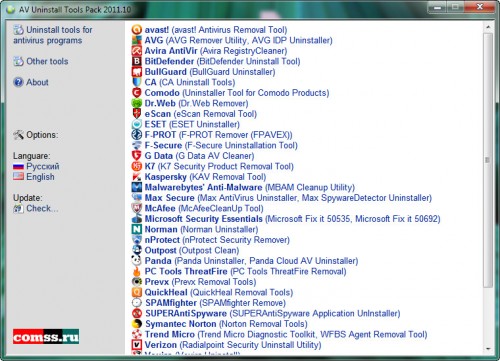This screenshot has height=361, width=500.
Task: Click the AVG colored squares icon
Action: pos(137,40)
